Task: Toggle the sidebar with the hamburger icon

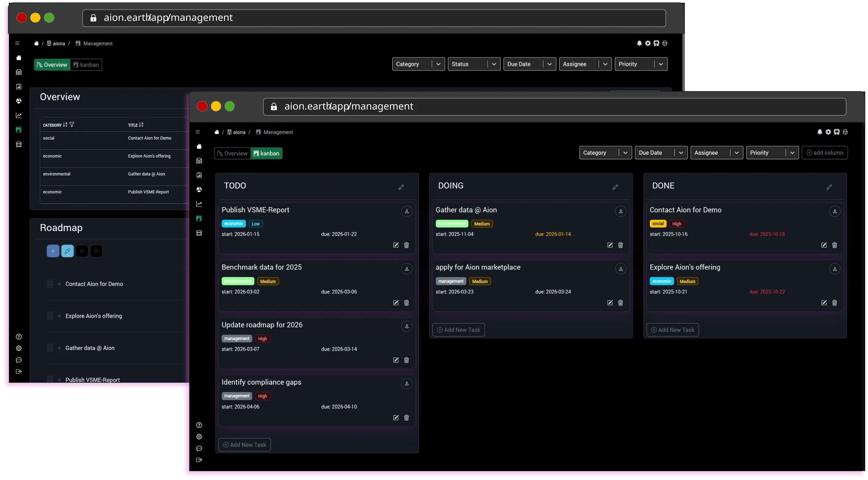Action: click(x=198, y=132)
